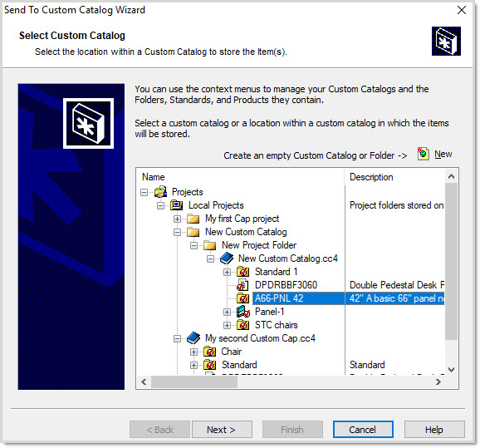Expand the Panel-1 tree node

[x=227, y=312]
